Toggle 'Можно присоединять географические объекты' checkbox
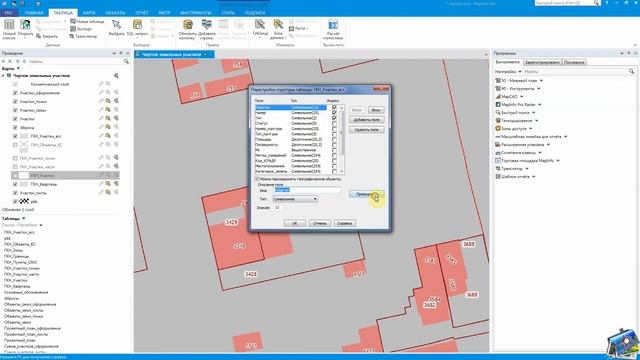This screenshot has height=360, width=640. 257,179
